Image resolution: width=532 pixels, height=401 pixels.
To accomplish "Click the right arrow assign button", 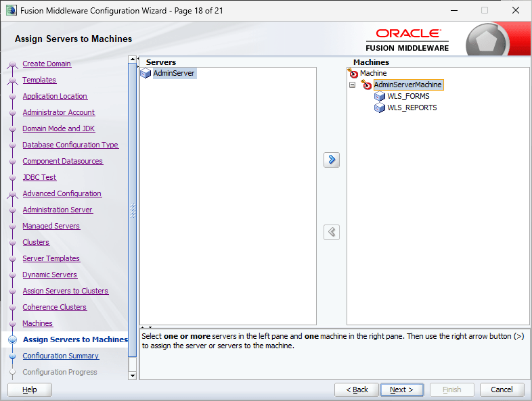I will click(332, 160).
